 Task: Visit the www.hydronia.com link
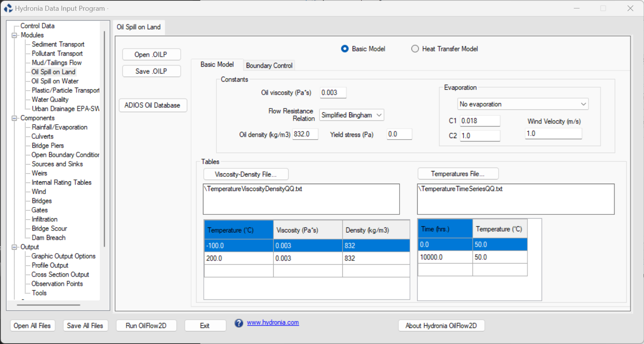pyautogui.click(x=273, y=323)
